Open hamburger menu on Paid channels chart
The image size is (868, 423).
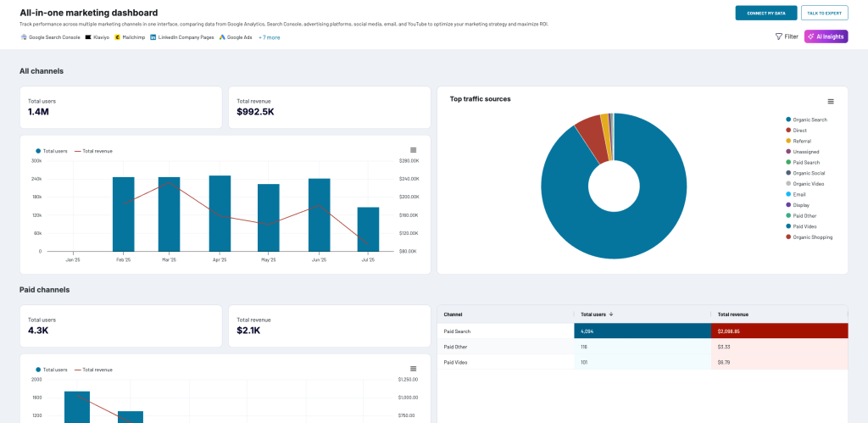[413, 369]
